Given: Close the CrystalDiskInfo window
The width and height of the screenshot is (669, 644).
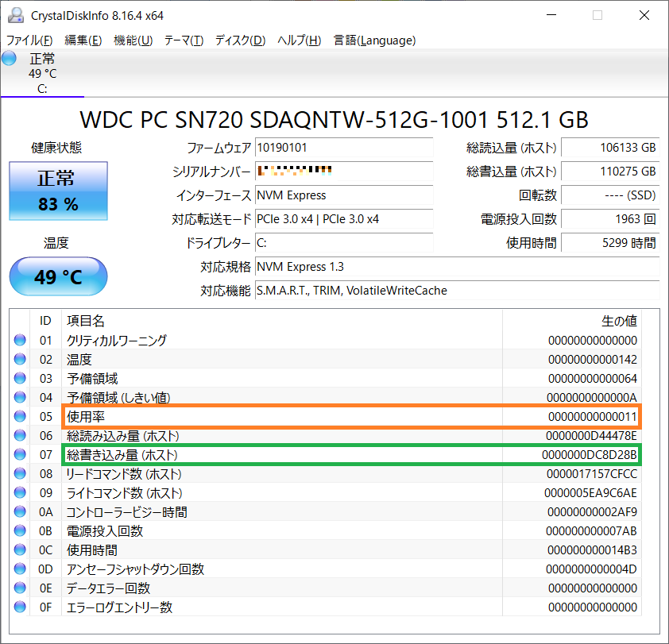Looking at the screenshot, I should click(644, 15).
